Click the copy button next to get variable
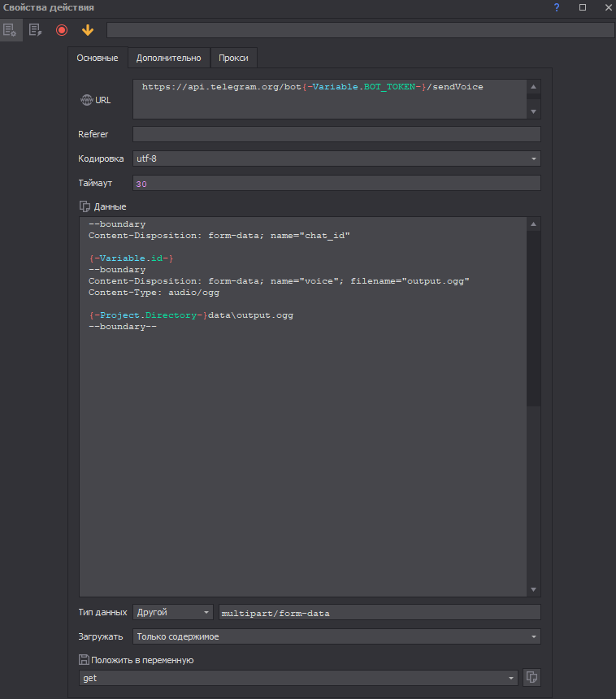Viewport: 616px width, 699px height. tap(531, 677)
